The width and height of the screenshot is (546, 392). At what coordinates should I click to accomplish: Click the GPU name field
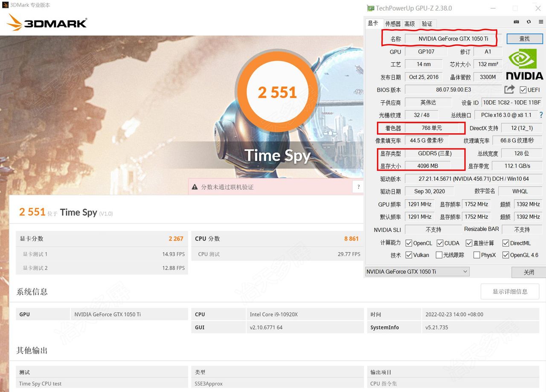tap(453, 39)
